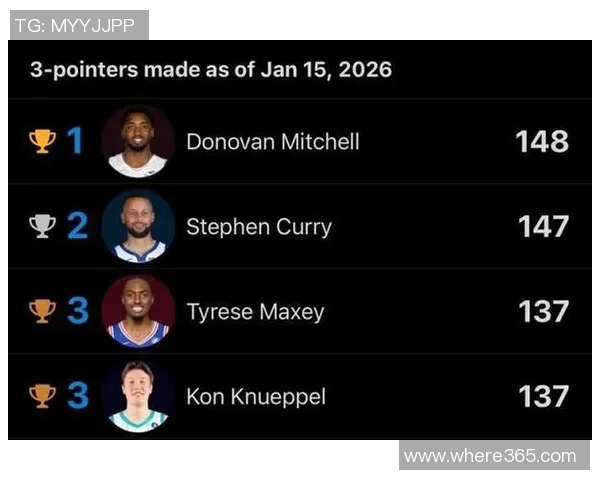Select the Donovan Mitchell name

272,142
